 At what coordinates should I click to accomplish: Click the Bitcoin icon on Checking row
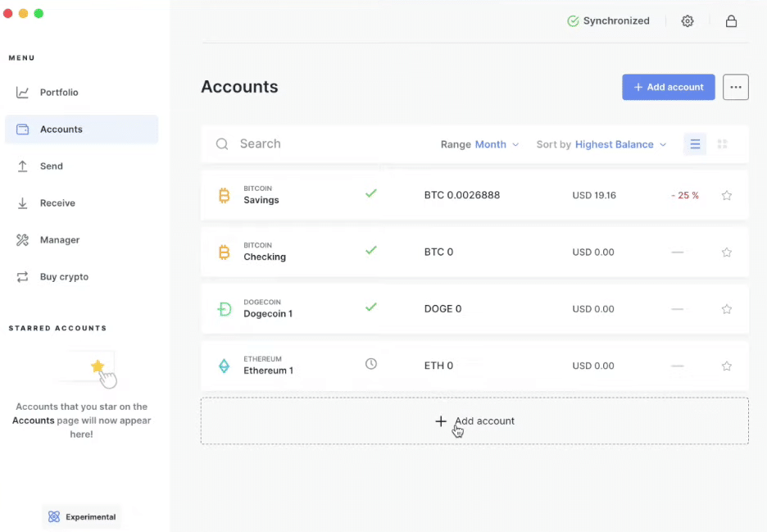click(224, 252)
